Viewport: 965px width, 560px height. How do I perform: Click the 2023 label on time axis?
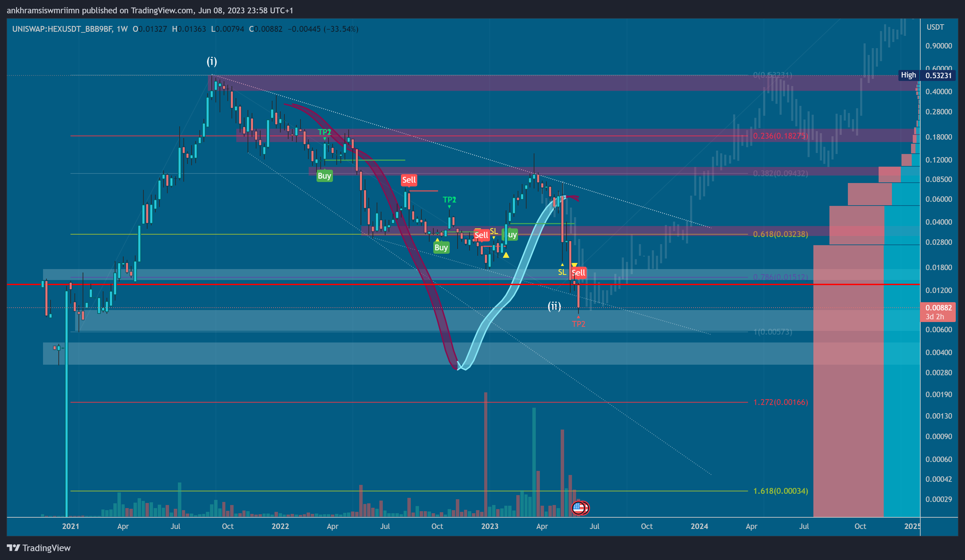490,526
